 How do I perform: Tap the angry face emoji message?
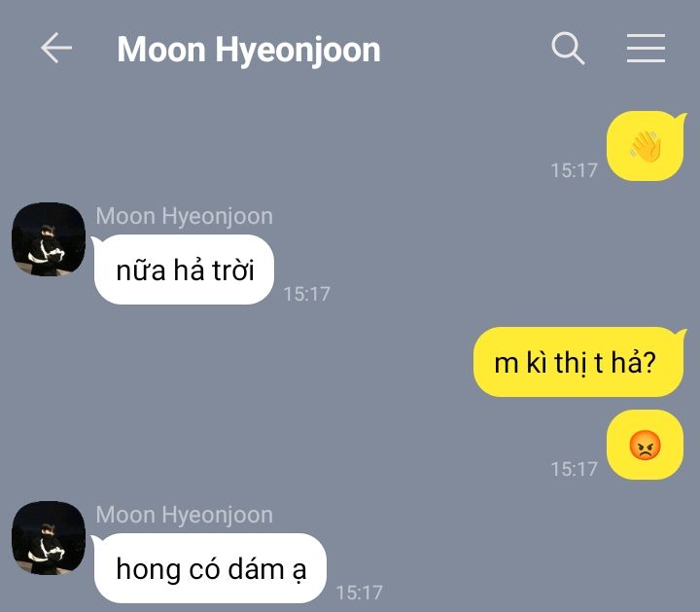pos(645,445)
